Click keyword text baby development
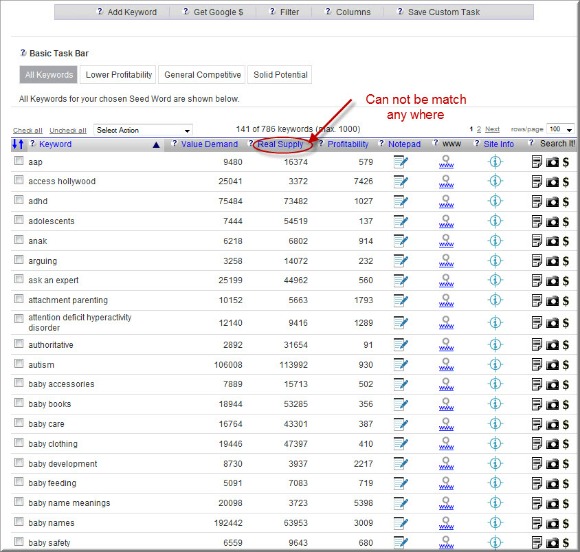580x552 pixels. (63, 464)
